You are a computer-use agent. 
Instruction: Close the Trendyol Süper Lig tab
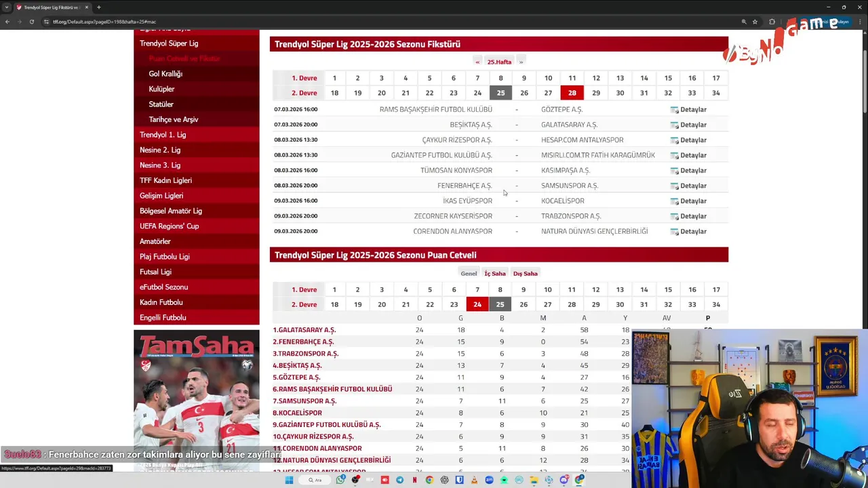[x=87, y=7]
